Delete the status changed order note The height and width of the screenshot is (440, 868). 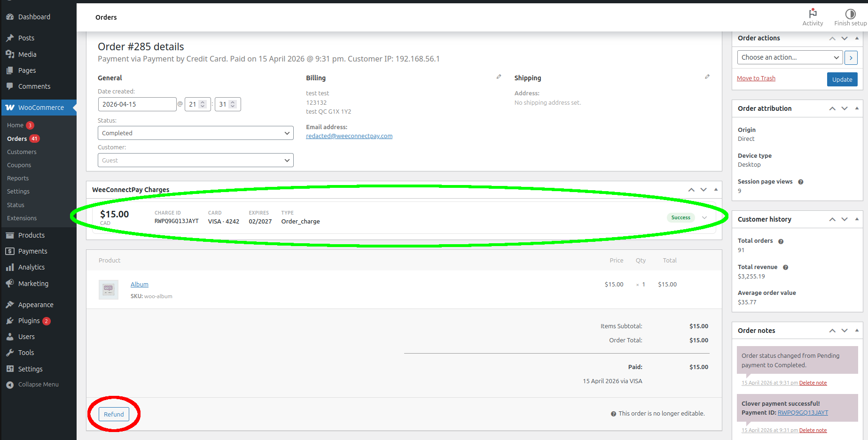pos(813,383)
